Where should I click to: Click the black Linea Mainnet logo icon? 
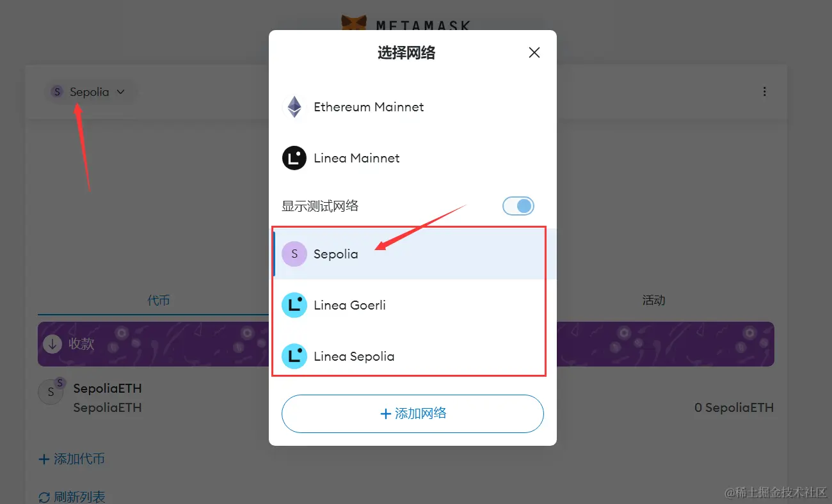(x=294, y=158)
